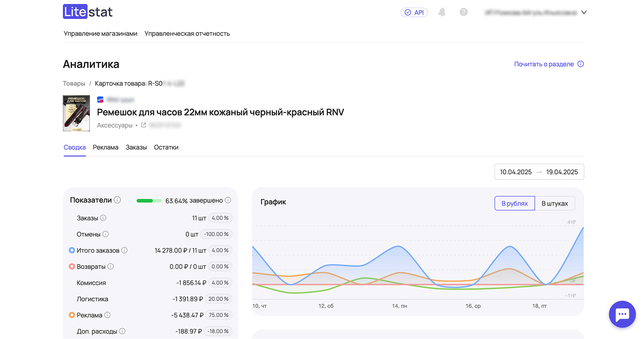Toggle the orange Реклама series marker
644x339 pixels.
click(71, 315)
